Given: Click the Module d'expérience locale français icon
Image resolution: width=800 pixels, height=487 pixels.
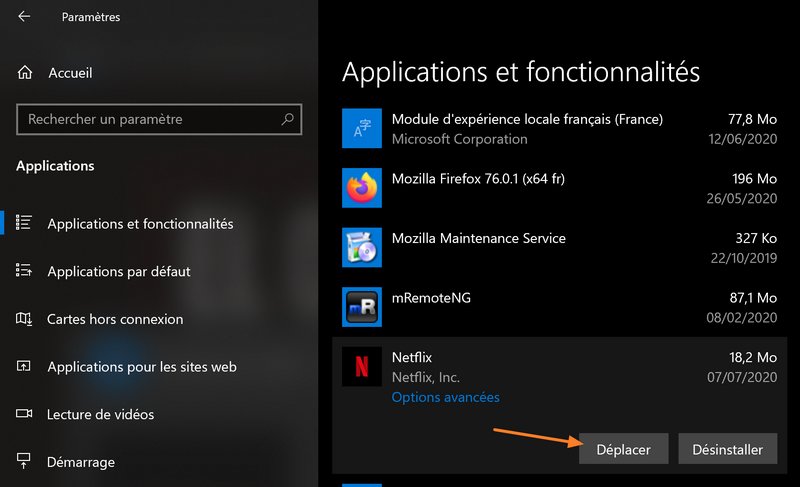Looking at the screenshot, I should [362, 128].
